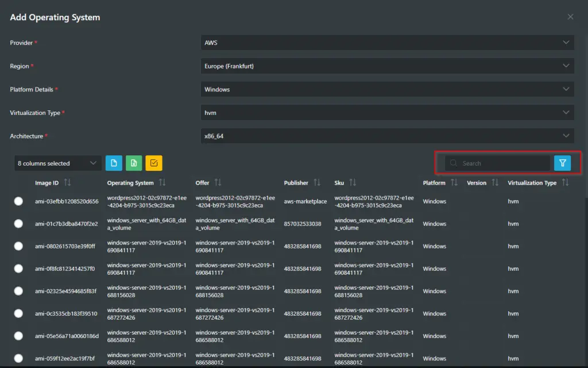Screen dimensions: 588x368
Task: Sort by Virtualization Type column arrows
Action: click(566, 182)
